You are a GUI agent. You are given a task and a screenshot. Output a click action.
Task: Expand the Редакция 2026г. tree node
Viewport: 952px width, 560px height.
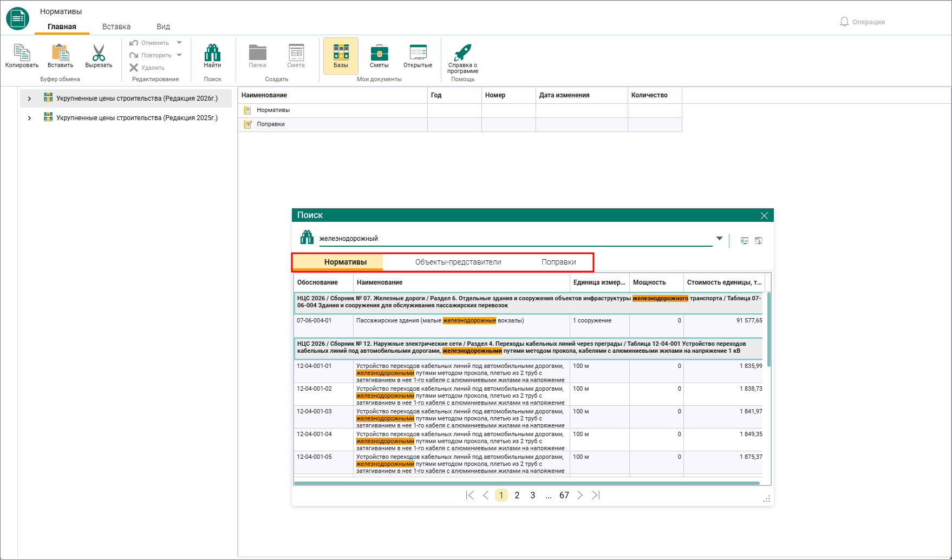click(x=29, y=98)
